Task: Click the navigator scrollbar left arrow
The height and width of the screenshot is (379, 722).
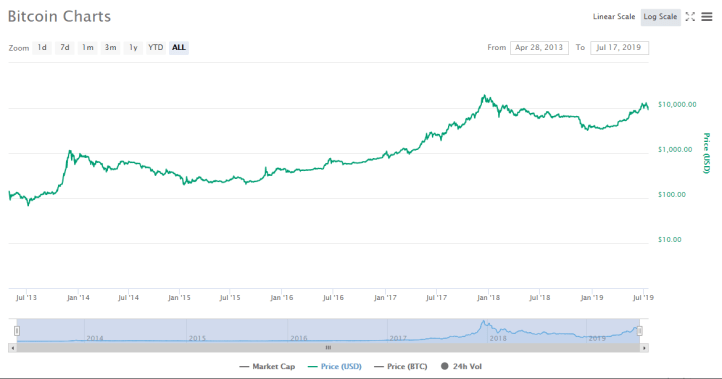Action: point(12,348)
